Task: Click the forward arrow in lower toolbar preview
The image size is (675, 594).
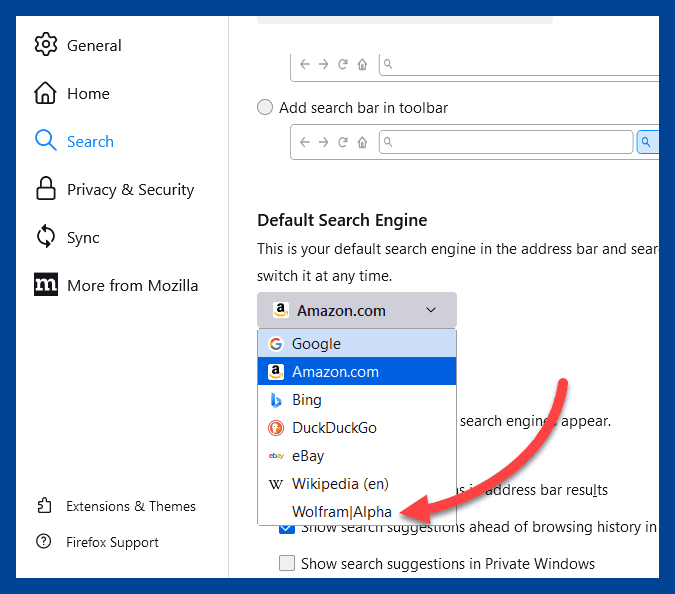Action: coord(323,142)
